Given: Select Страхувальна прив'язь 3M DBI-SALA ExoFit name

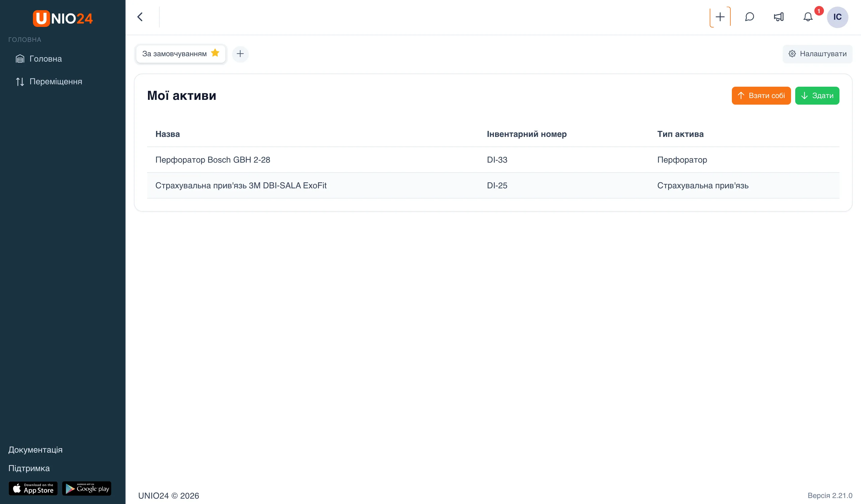Looking at the screenshot, I should (241, 186).
